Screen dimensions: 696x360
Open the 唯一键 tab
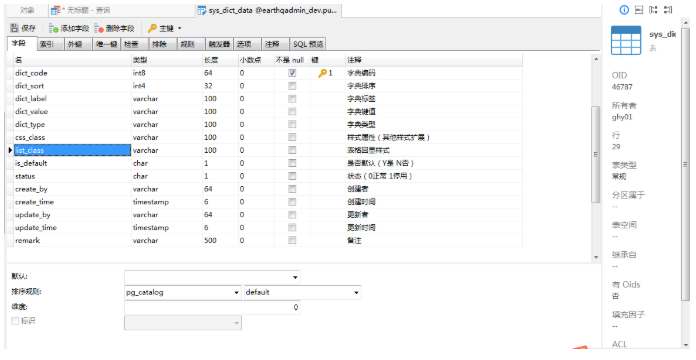[107, 44]
